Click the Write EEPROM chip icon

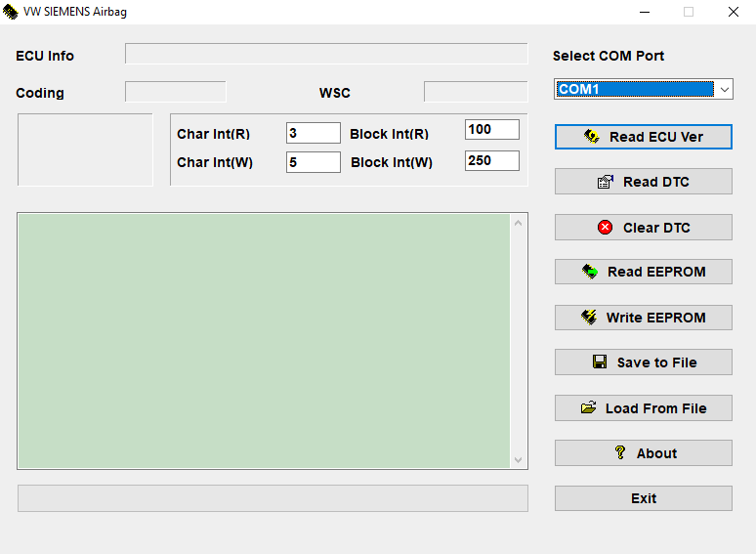(x=589, y=317)
